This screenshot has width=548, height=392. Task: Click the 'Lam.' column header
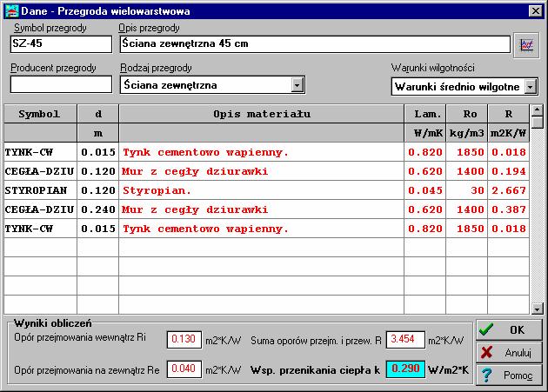click(x=425, y=114)
